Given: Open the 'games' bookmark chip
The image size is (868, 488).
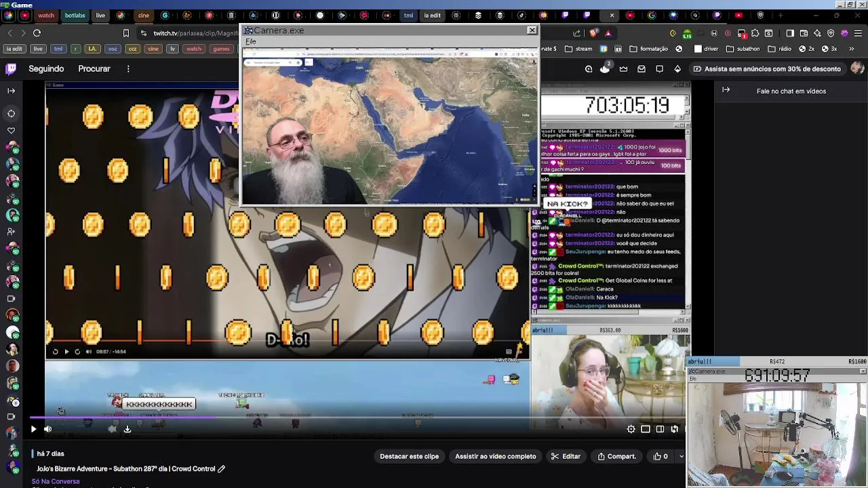Looking at the screenshot, I should [221, 49].
